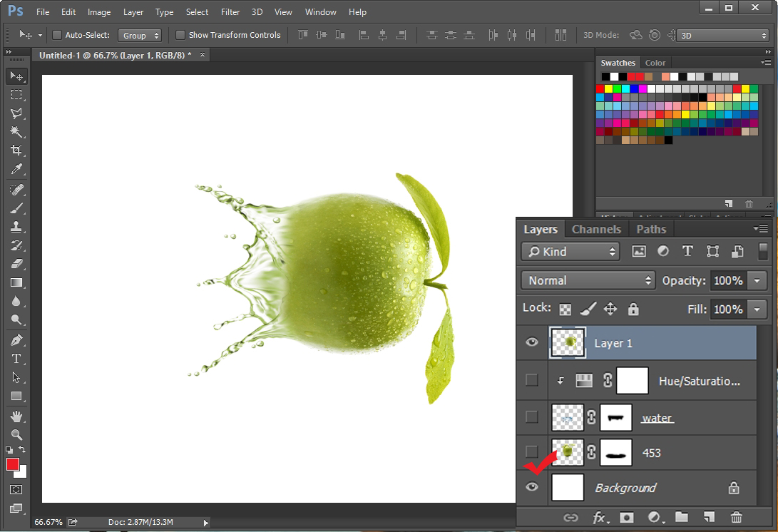Hide Layer 1 visibility eye
This screenshot has height=532, width=778.
tap(532, 342)
